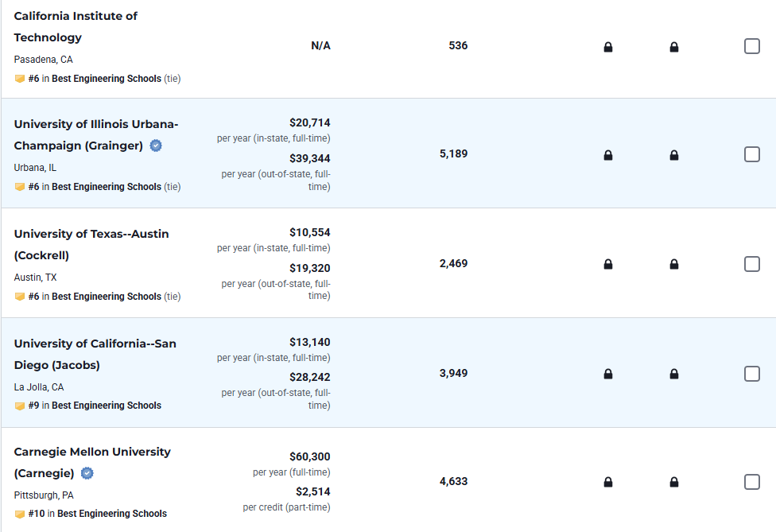This screenshot has width=776, height=532.
Task: Check the Carnegie Mellon University checkbox
Action: click(752, 481)
